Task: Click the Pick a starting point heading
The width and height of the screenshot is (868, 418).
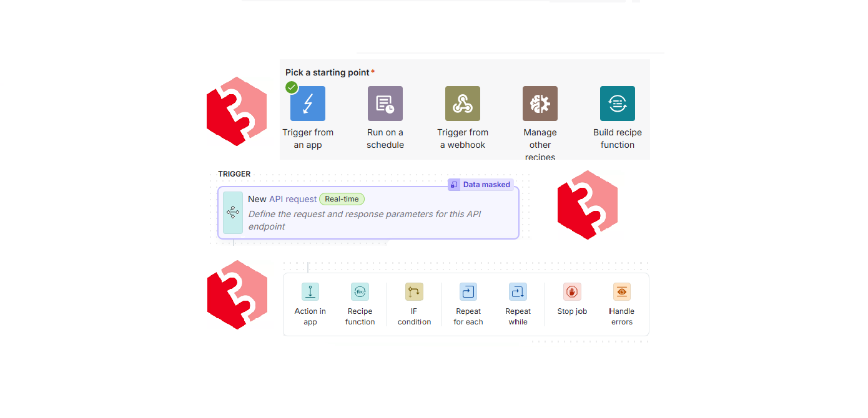Action: (x=325, y=72)
